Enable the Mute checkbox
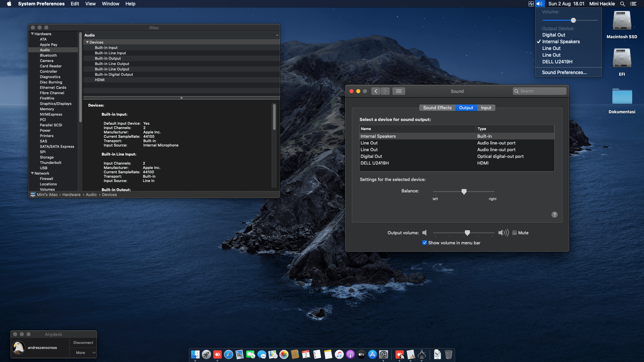 (515, 233)
